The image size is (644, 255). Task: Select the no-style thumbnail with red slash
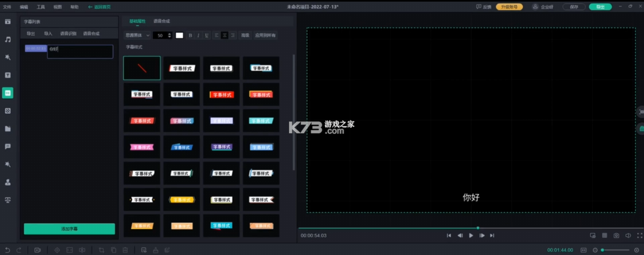[142, 68]
